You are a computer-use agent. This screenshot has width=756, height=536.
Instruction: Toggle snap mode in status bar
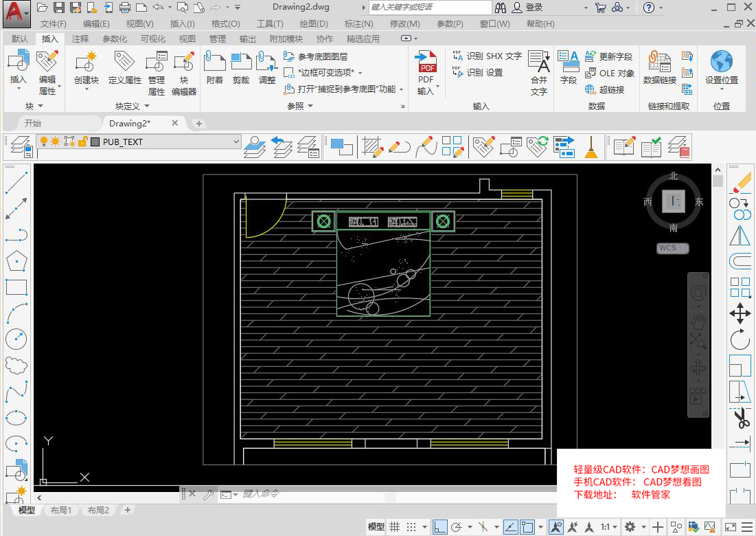coord(411,527)
